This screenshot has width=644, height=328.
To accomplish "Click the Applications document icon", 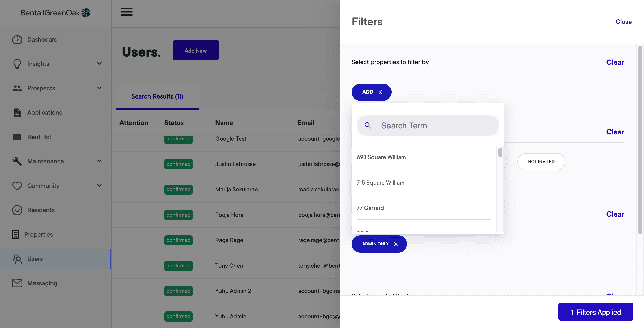I will point(17,113).
